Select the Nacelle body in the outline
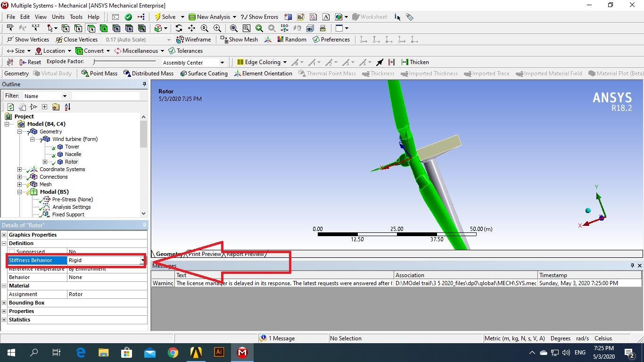The width and height of the screenshot is (644, 362). pyautogui.click(x=73, y=154)
